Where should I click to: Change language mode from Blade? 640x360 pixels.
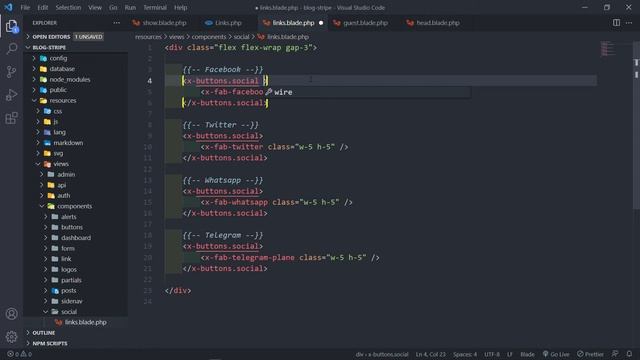coord(527,354)
